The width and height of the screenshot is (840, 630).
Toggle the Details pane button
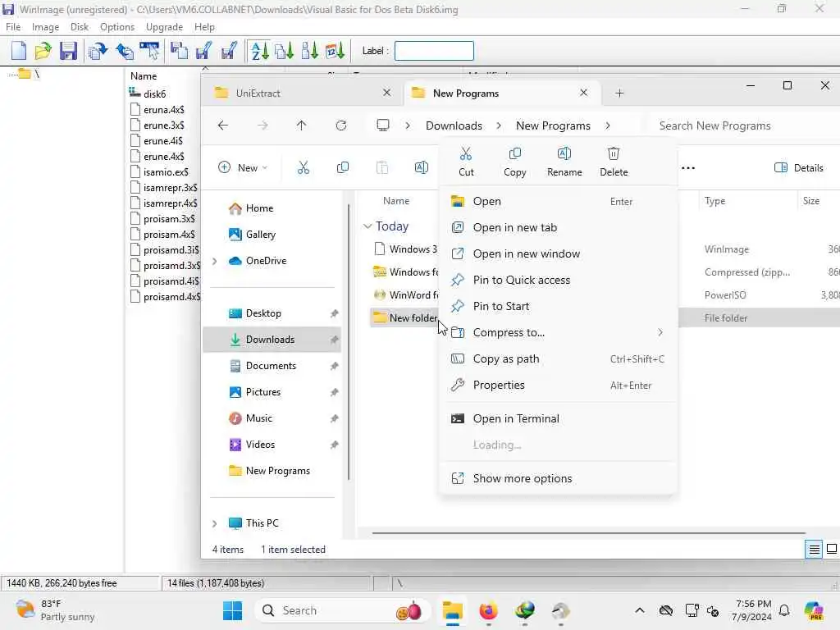pos(799,167)
